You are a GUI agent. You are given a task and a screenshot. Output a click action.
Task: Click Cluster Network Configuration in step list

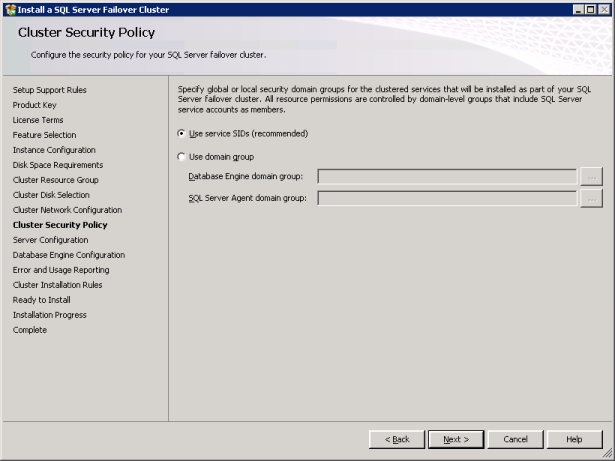click(67, 210)
